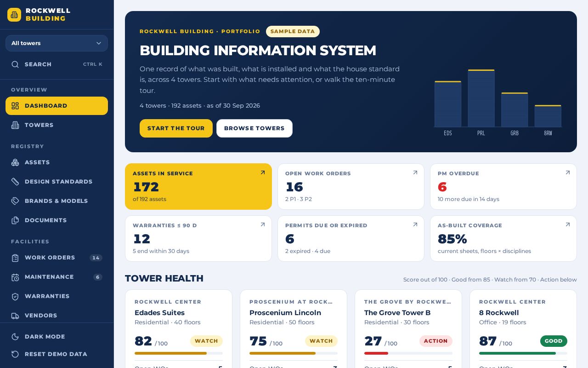Viewport: 588px width, 368px height.
Task: Click the GOOD badge on 8 Rockwell
Action: [554, 341]
